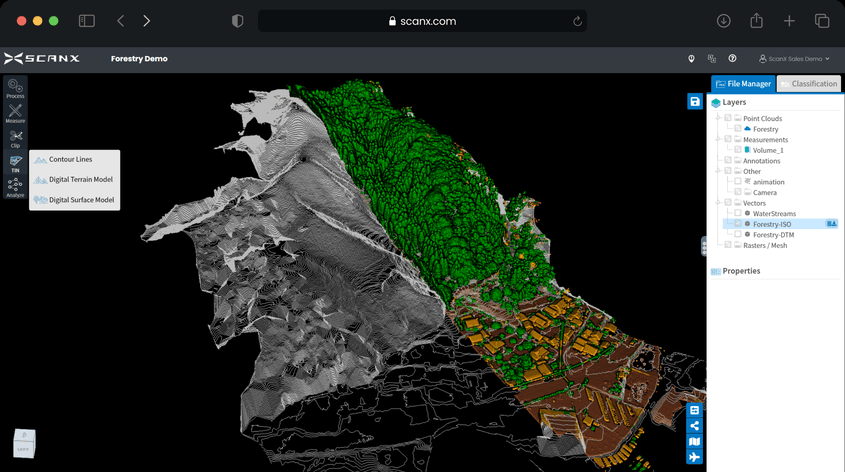Toggle the Forestry-DTM layer checkbox
The image size is (845, 472).
click(x=738, y=234)
